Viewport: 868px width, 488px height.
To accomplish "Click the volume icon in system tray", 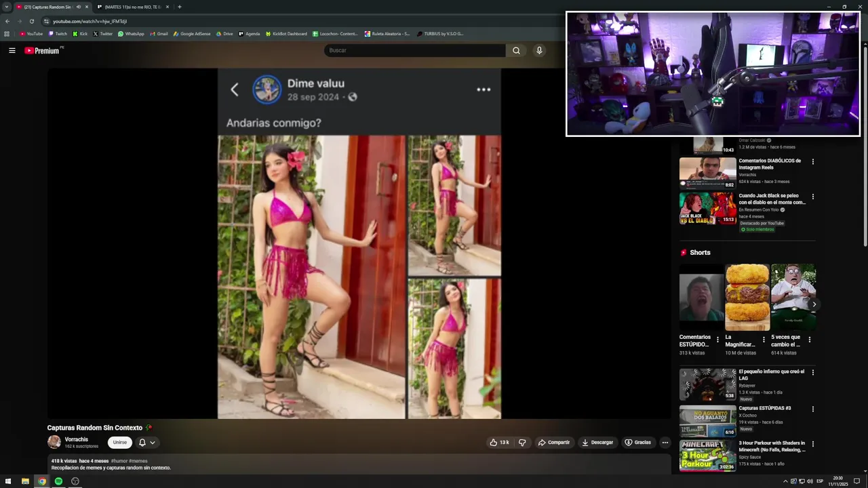I will (810, 481).
